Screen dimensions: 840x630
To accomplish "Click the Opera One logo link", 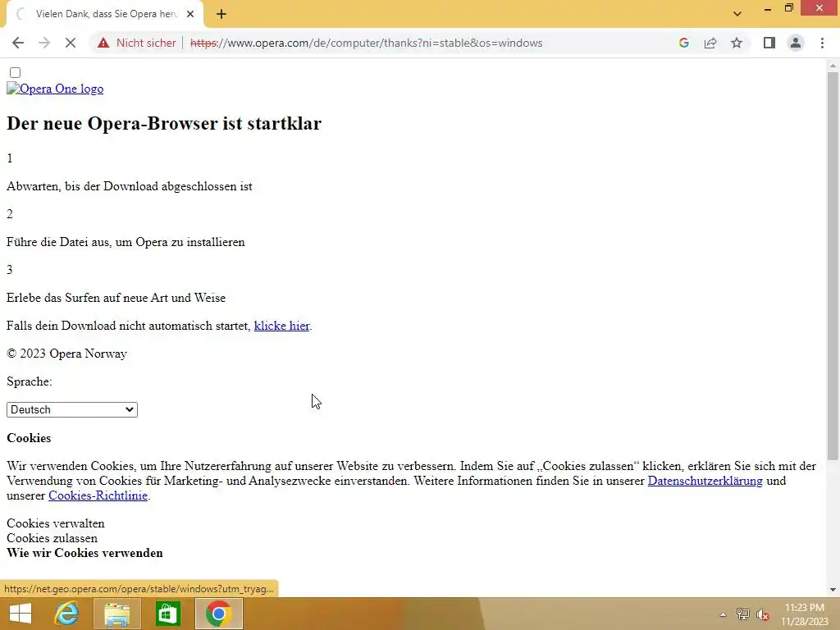I will (55, 89).
